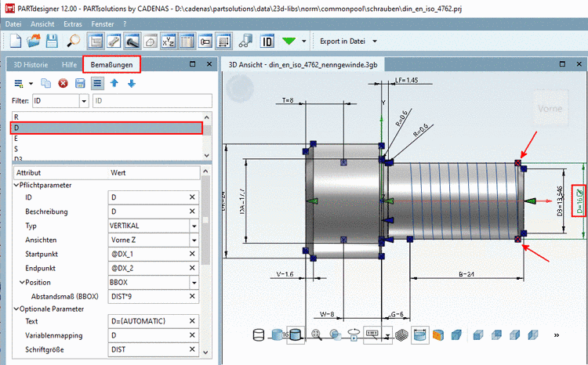Switch to the 3D Historie tab
Image resolution: width=588 pixels, height=365 pixels.
(x=31, y=64)
